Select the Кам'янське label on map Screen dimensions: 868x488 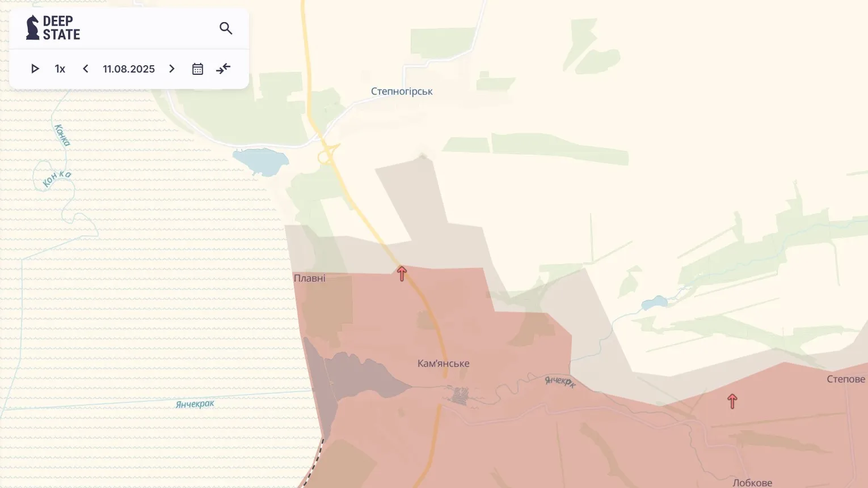click(x=443, y=363)
